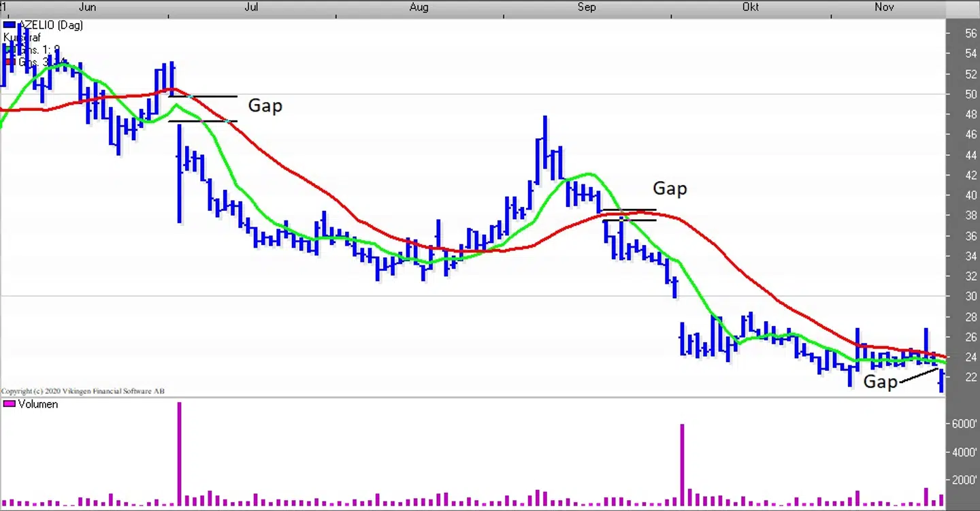This screenshot has height=511, width=980.
Task: Click the 50 price level on axis
Action: pyautogui.click(x=970, y=94)
